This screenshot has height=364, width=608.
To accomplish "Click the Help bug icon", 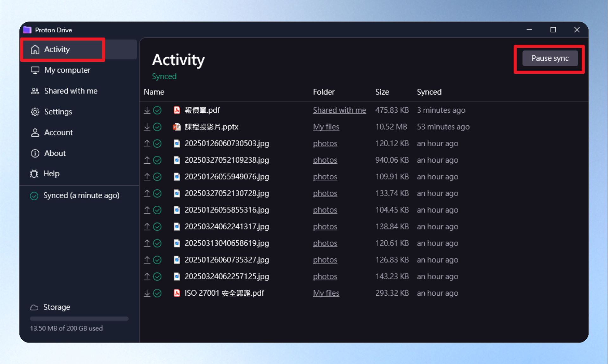I will tap(34, 173).
